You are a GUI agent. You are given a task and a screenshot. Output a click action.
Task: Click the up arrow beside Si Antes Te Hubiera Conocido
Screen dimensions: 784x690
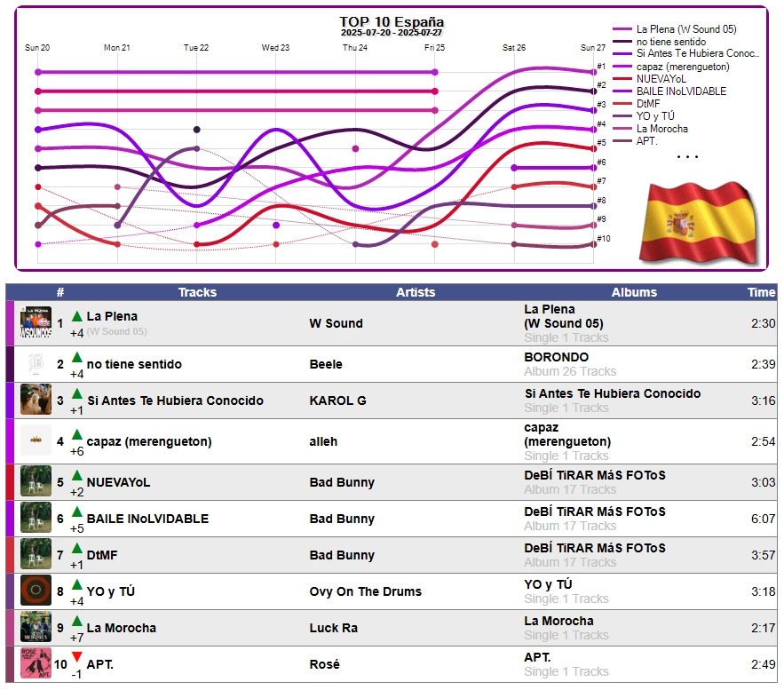click(76, 393)
